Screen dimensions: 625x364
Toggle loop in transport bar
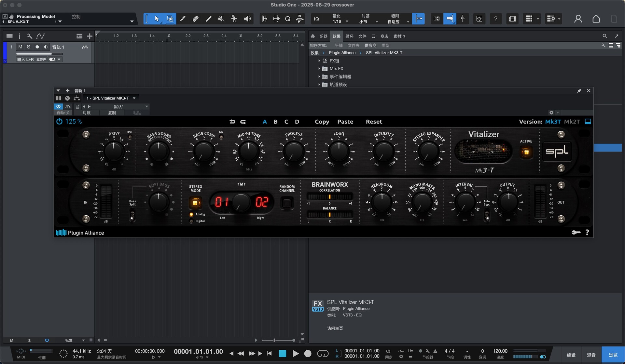point(323,354)
